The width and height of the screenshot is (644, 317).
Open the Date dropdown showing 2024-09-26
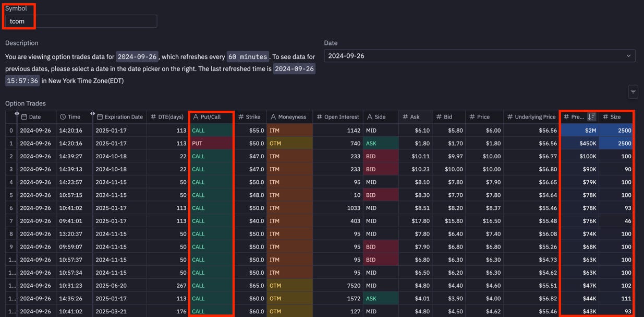pyautogui.click(x=480, y=56)
